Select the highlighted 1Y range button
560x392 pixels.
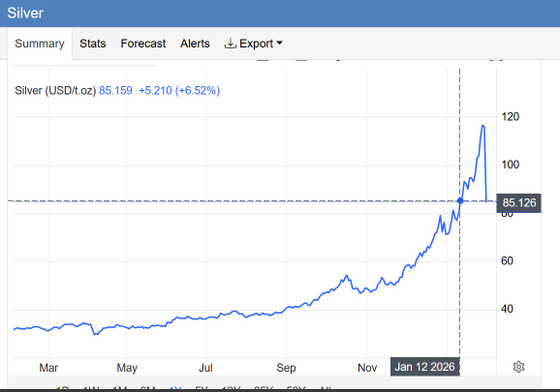174,388
